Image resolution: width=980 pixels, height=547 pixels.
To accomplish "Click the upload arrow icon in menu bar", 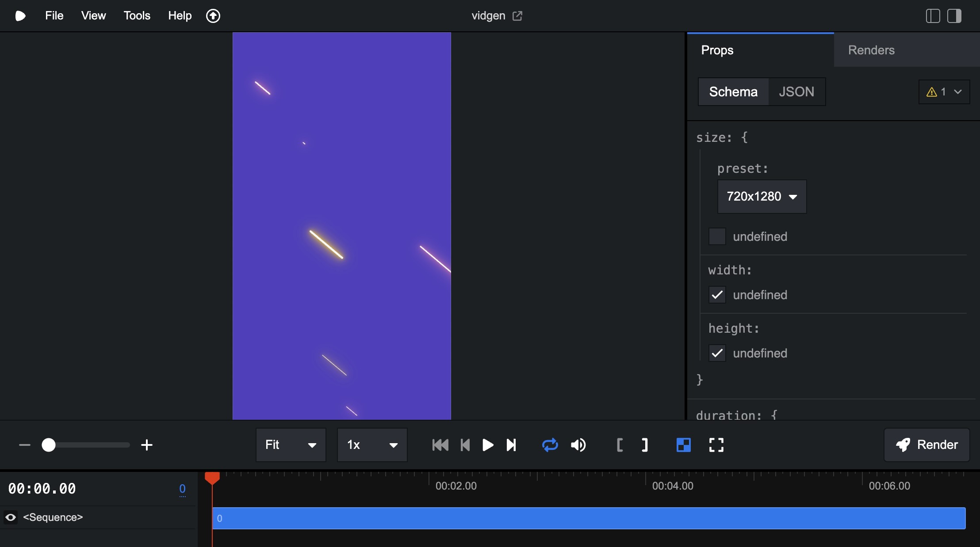I will [x=213, y=15].
